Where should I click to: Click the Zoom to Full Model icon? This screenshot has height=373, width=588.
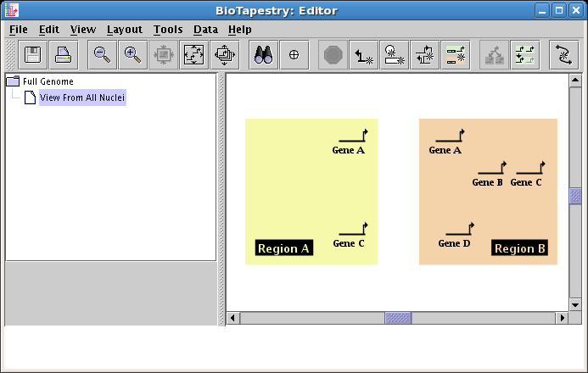[x=194, y=55]
